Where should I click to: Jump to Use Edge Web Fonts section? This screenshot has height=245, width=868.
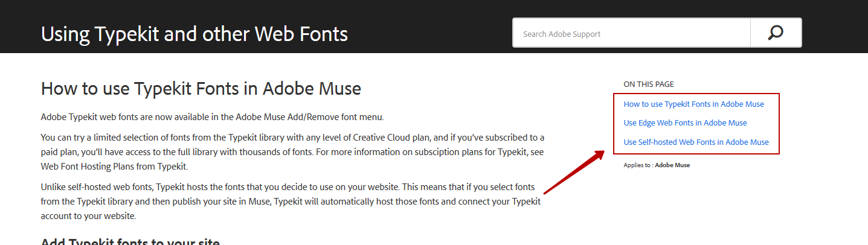coord(685,122)
